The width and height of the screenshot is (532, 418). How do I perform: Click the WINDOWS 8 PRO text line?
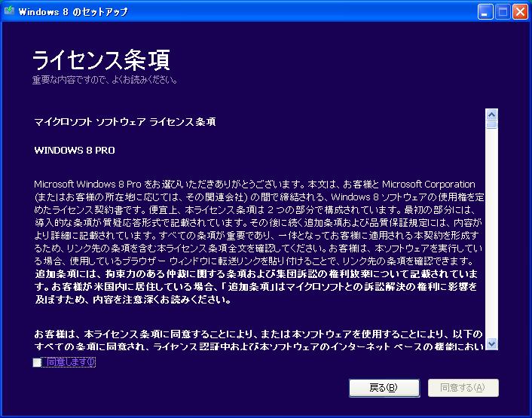click(75, 150)
